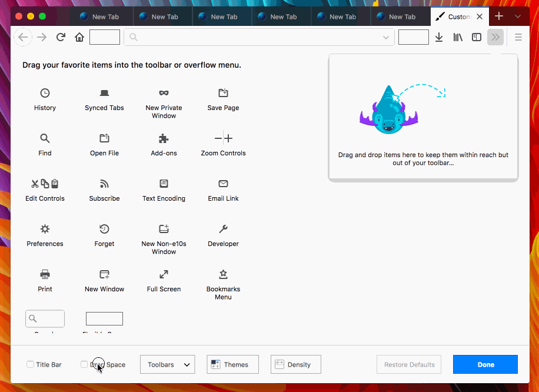Open the overflow menu chevron button
The height and width of the screenshot is (392, 539).
pyautogui.click(x=495, y=37)
